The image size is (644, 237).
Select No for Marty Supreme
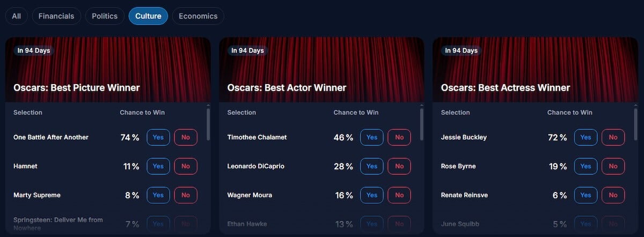tap(186, 195)
